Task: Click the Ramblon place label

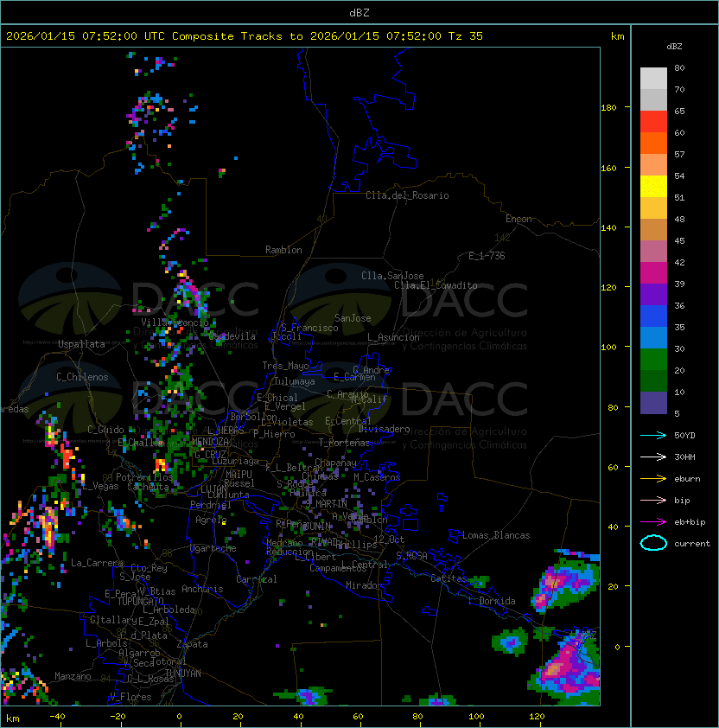Action: coord(283,250)
